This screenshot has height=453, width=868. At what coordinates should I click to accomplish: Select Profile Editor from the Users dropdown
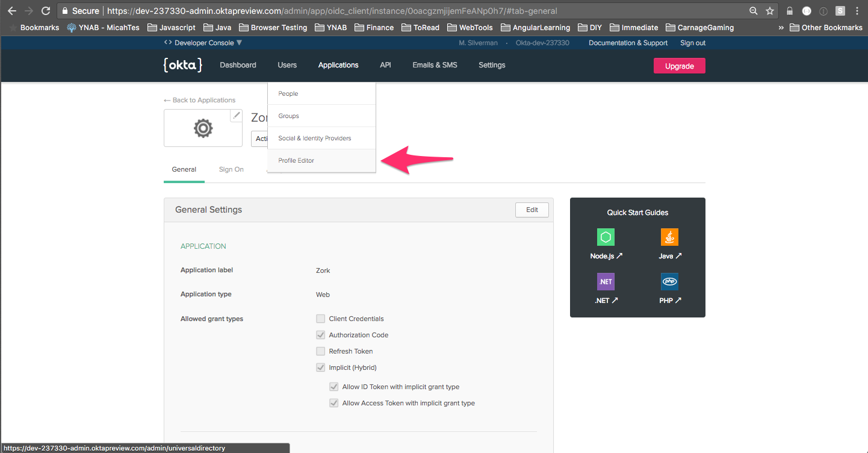tap(322, 160)
